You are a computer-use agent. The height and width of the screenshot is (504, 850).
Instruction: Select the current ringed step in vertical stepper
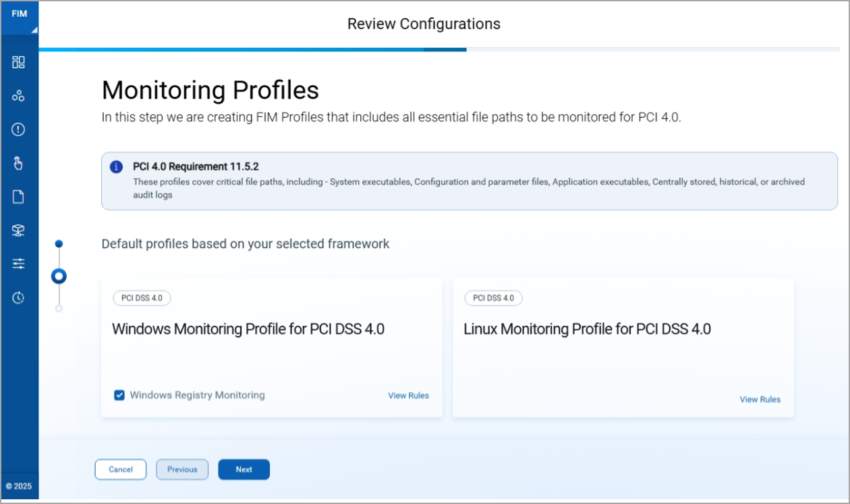[x=59, y=276]
